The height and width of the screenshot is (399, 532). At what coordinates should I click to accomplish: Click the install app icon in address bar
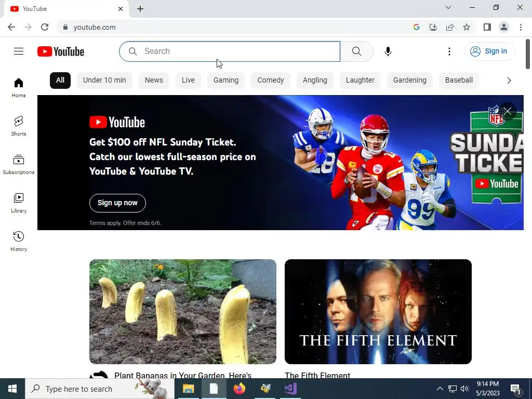click(x=433, y=27)
